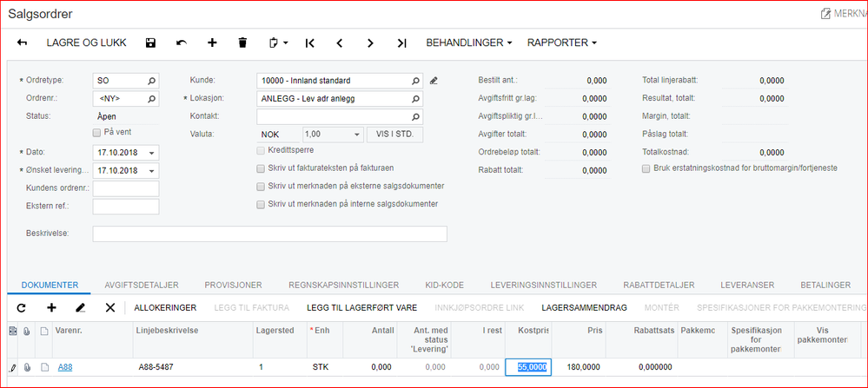Viewport: 868px width, 388px height.
Task: Go to first record icon
Action: point(310,43)
